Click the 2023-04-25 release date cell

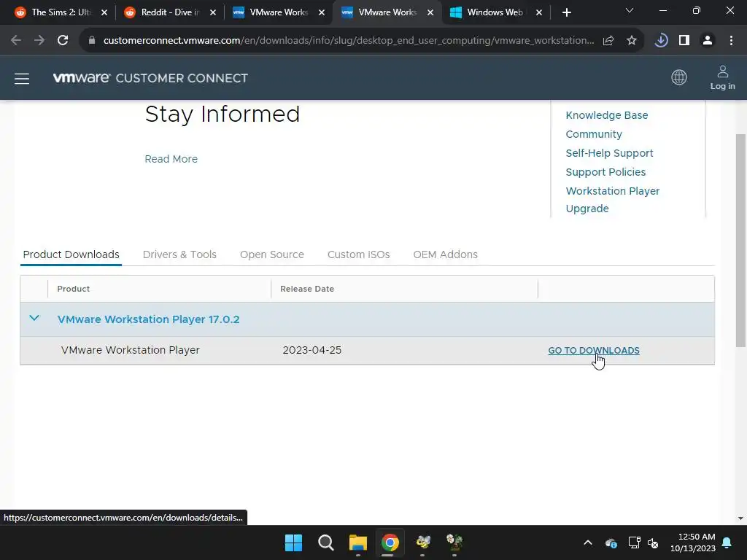tap(312, 351)
